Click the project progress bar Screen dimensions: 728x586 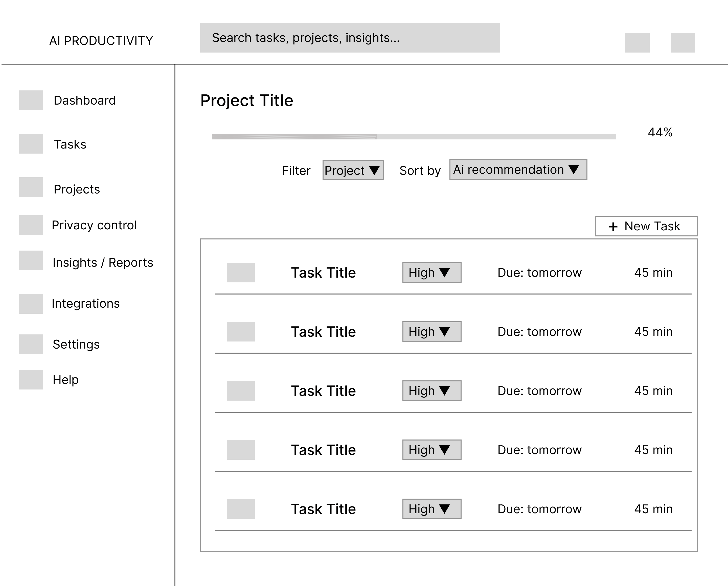(x=414, y=137)
